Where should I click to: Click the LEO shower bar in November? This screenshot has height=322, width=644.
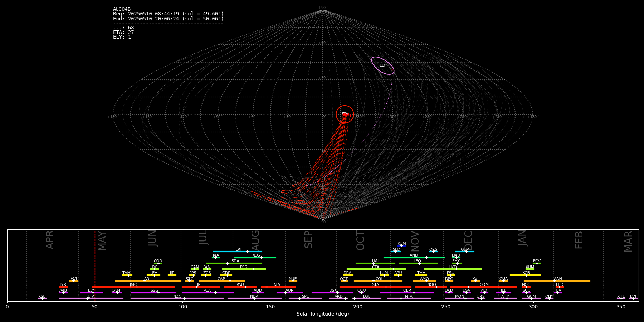tap(418, 263)
